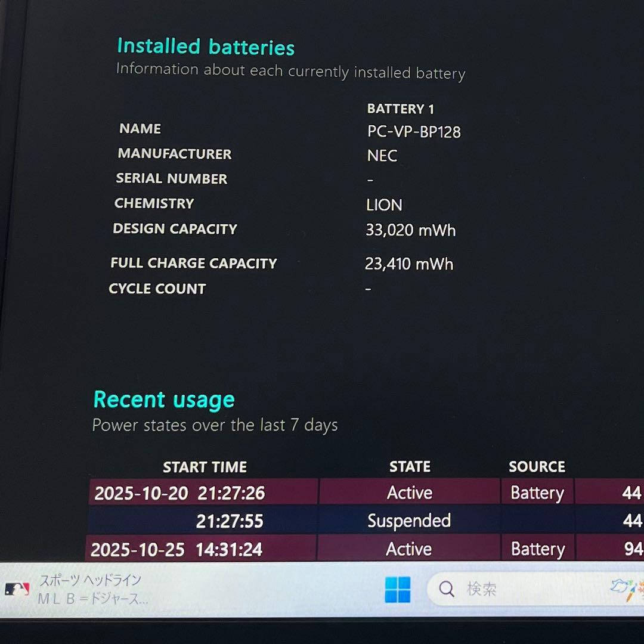Click the Recent usage heading
This screenshot has width=644, height=644.
click(163, 400)
